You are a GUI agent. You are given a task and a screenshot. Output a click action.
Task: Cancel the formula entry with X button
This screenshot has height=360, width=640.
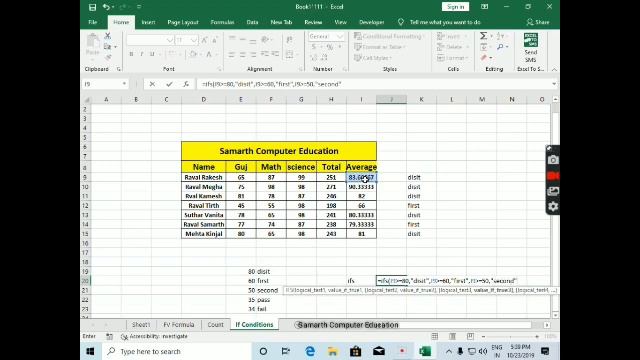click(x=152, y=84)
